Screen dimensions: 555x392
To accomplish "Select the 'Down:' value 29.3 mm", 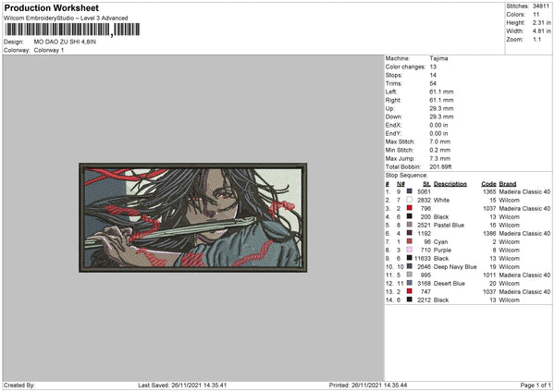I will (441, 116).
